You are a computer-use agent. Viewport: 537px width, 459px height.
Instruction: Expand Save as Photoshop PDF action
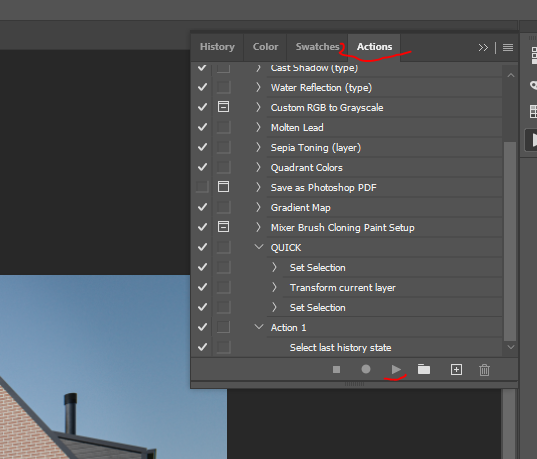258,187
